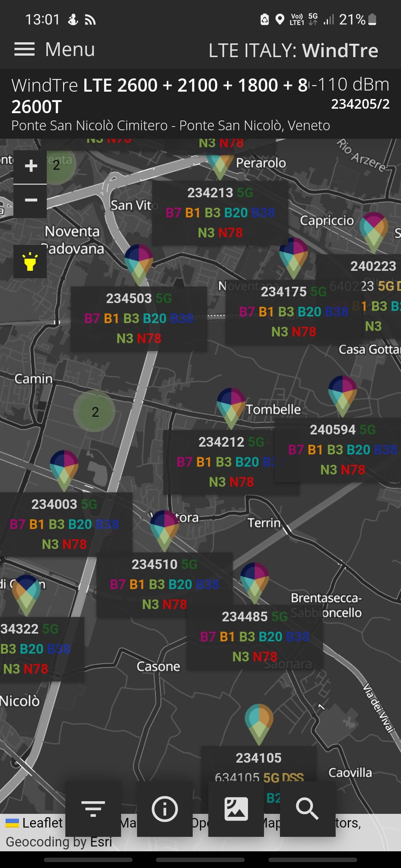Open the search magnifier button
Image resolution: width=401 pixels, height=868 pixels.
pyautogui.click(x=308, y=809)
